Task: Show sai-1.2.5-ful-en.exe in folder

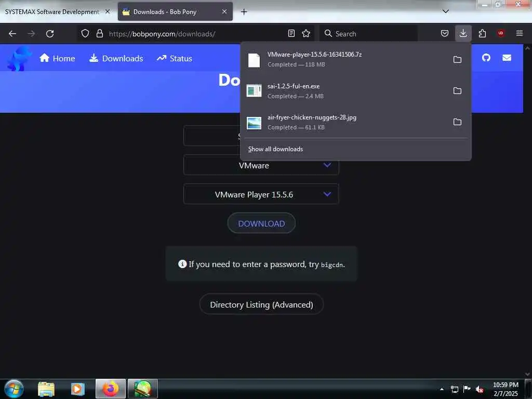Action: 457,91
